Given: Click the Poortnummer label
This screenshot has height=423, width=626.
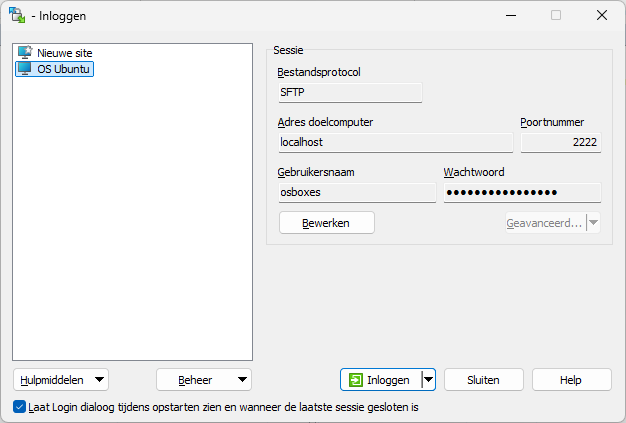Looking at the screenshot, I should pyautogui.click(x=552, y=122).
